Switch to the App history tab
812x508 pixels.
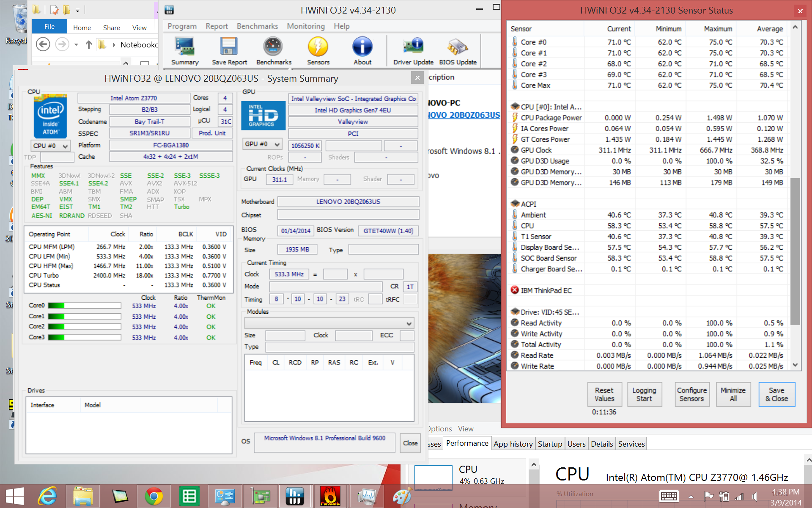pos(513,444)
